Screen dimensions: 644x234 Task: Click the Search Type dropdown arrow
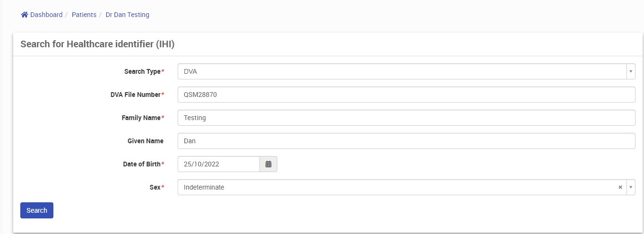coord(630,71)
